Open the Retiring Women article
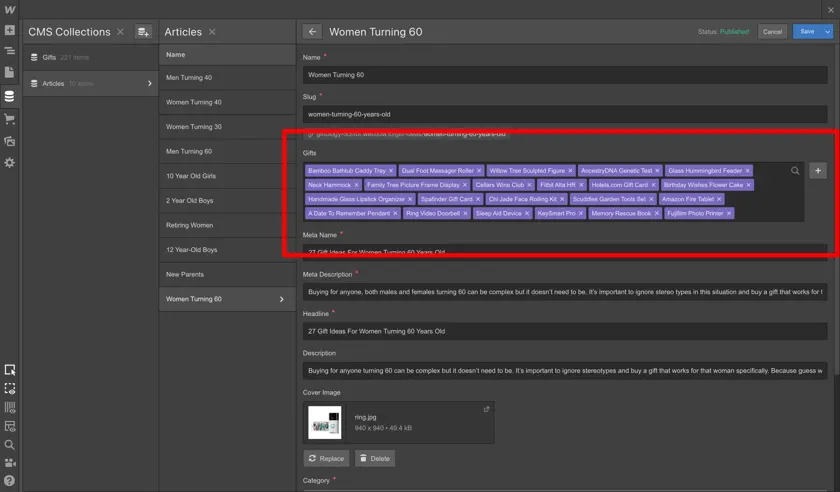The image size is (840, 492). point(227,225)
